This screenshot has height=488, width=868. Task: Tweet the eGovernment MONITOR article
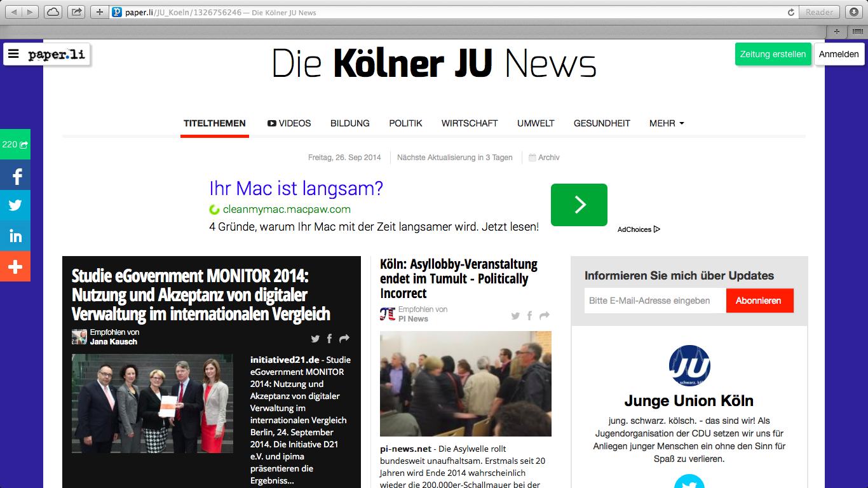315,339
